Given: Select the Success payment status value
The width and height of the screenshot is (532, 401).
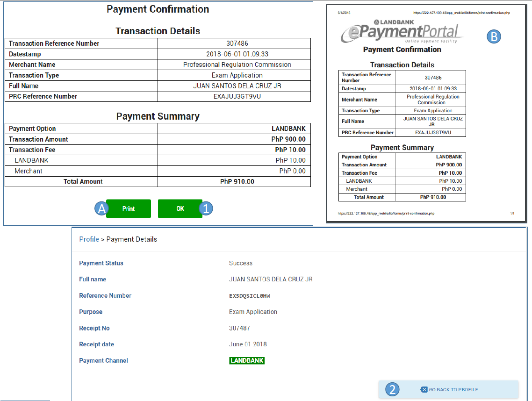Looking at the screenshot, I should [x=241, y=263].
